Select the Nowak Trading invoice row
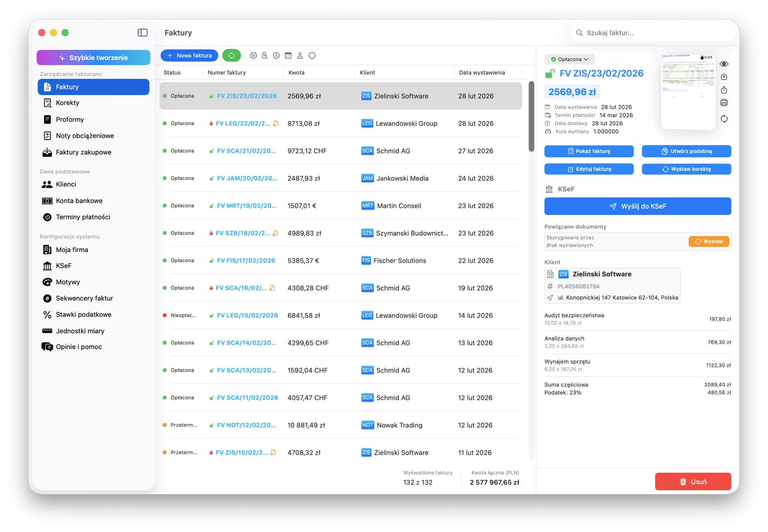 (341, 425)
